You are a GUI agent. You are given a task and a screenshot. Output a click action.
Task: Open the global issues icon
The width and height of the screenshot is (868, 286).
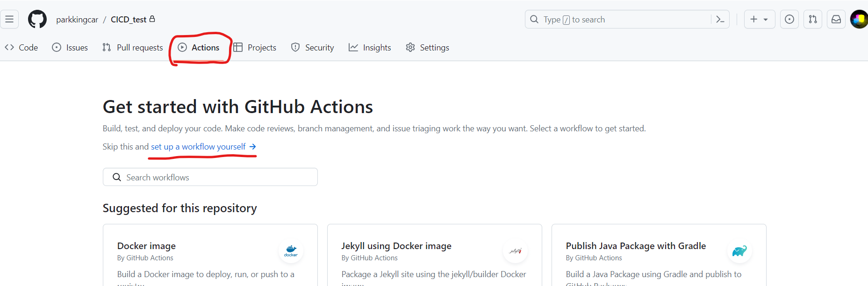[789, 20]
